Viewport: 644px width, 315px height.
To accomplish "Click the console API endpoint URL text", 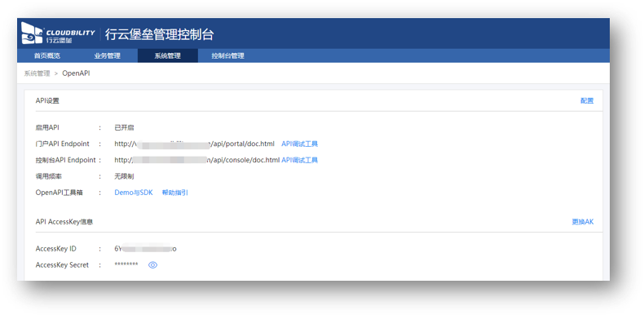I will coord(197,160).
